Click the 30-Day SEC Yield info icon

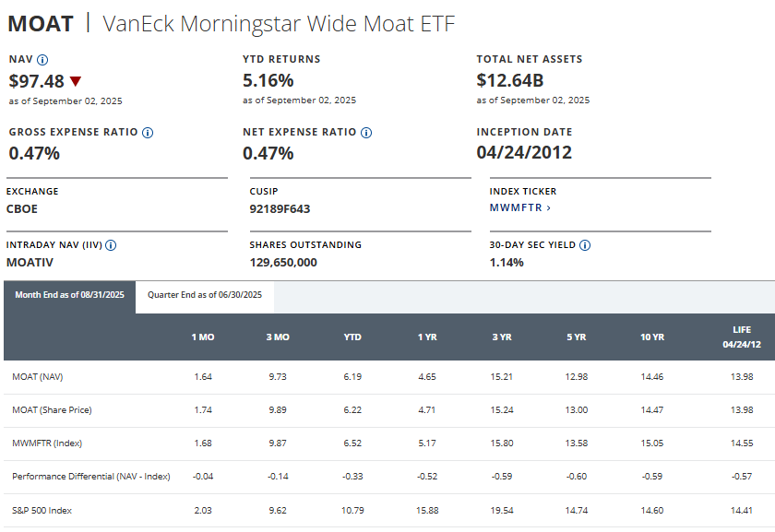click(x=585, y=245)
